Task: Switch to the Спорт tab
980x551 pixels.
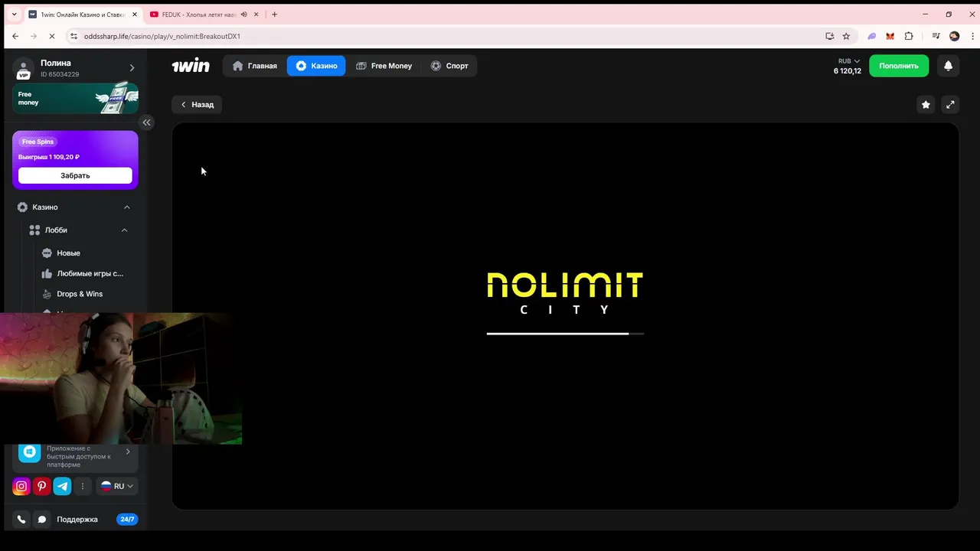Action: (x=449, y=66)
